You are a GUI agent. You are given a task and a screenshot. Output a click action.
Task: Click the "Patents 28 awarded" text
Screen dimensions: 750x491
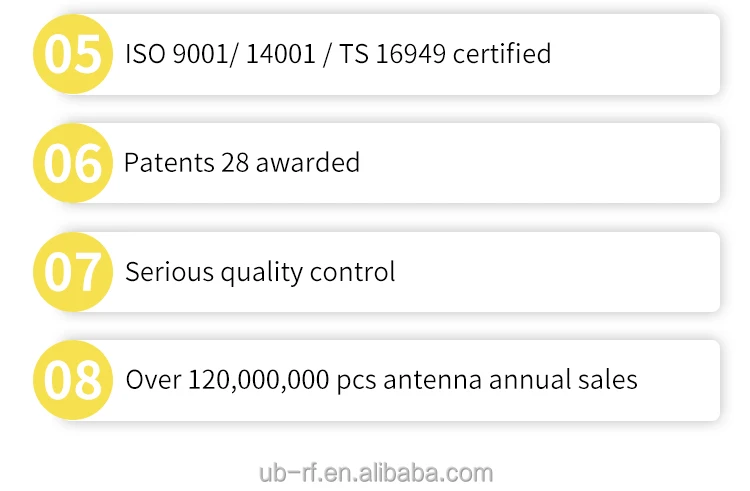pyautogui.click(x=241, y=162)
